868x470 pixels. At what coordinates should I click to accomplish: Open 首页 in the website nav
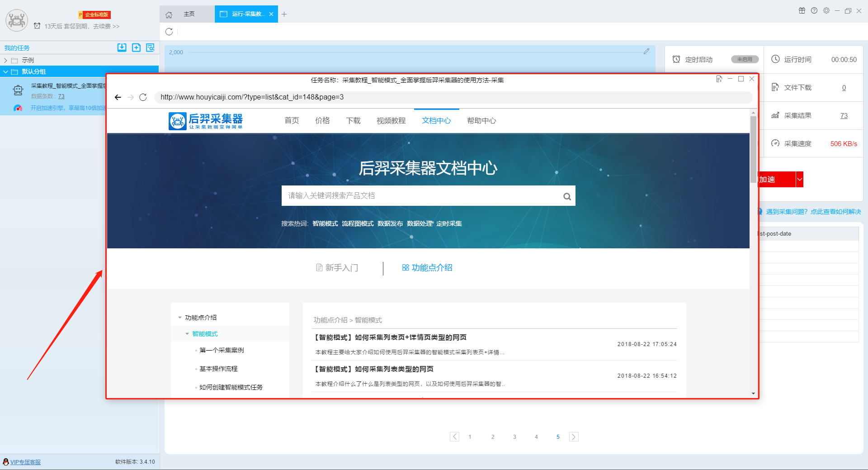click(x=292, y=121)
